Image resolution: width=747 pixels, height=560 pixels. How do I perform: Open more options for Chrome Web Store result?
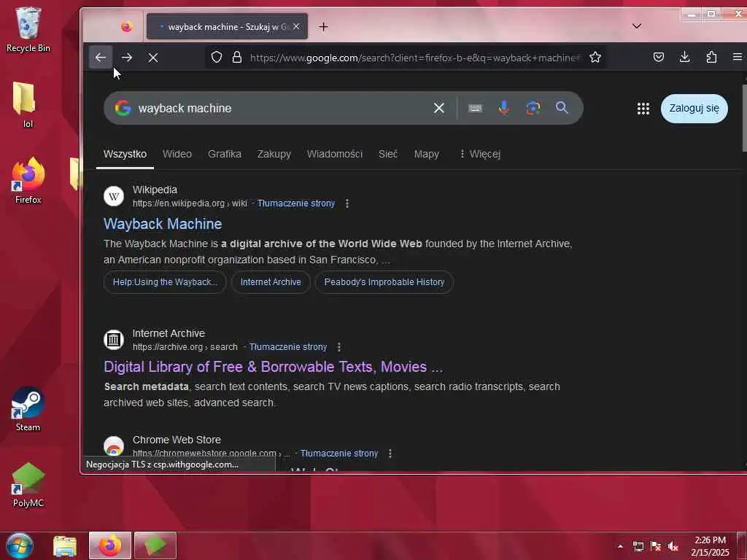pos(390,454)
